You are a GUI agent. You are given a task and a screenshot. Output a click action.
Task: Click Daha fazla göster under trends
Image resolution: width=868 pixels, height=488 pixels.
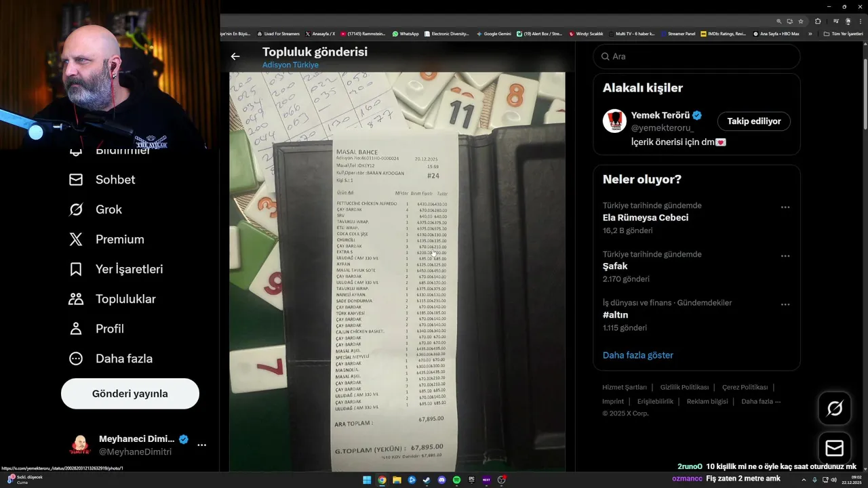[x=638, y=355]
